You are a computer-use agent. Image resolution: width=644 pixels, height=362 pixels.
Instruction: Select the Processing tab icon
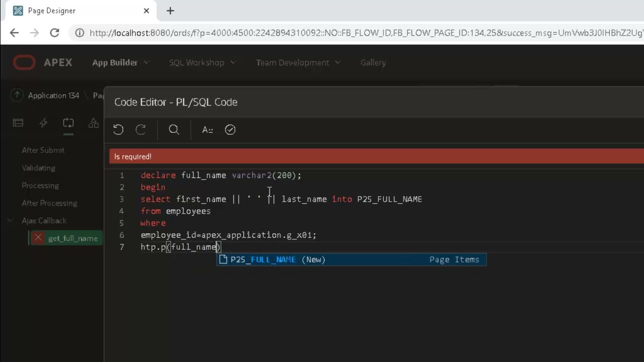pos(68,123)
